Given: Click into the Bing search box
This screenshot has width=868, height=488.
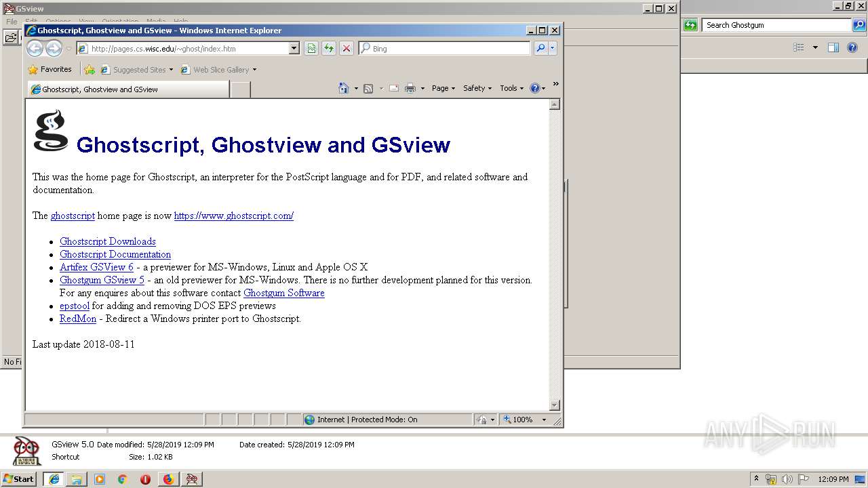Looking at the screenshot, I should pos(445,48).
